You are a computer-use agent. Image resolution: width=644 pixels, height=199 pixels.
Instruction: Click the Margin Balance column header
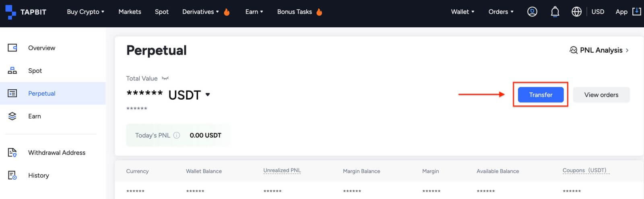point(361,171)
